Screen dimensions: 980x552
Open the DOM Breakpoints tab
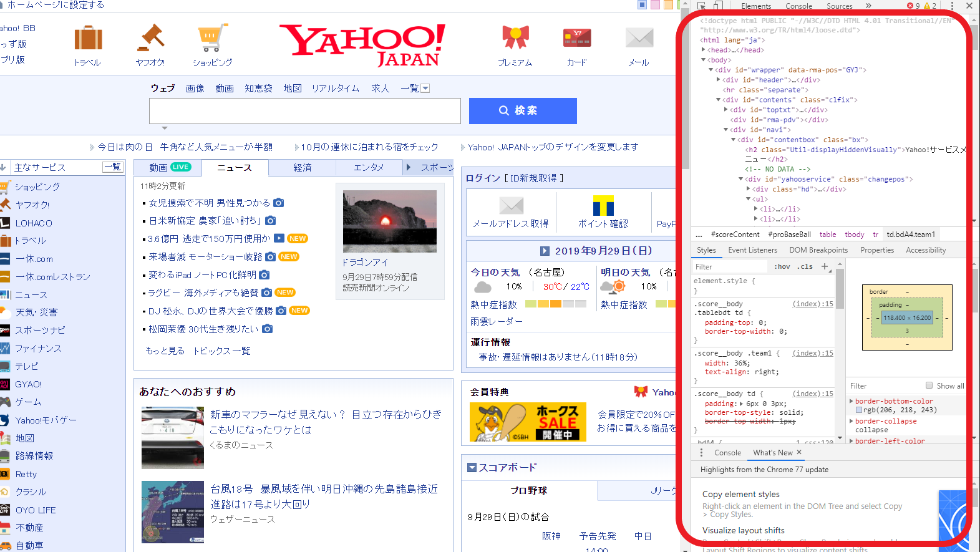coord(818,250)
